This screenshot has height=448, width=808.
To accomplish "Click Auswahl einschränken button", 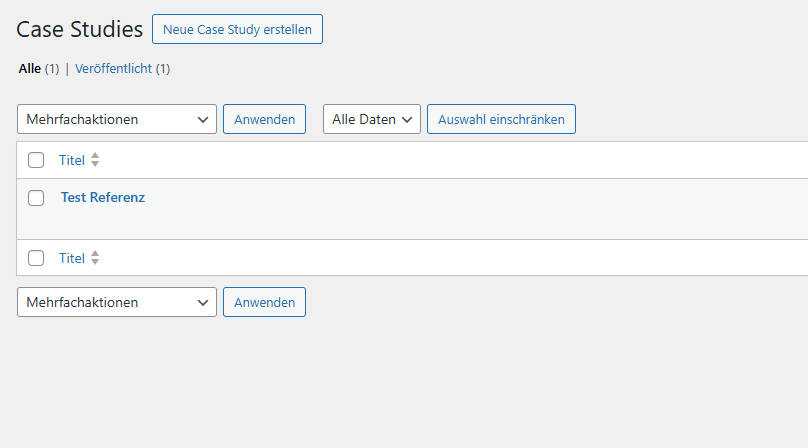I will [x=501, y=119].
